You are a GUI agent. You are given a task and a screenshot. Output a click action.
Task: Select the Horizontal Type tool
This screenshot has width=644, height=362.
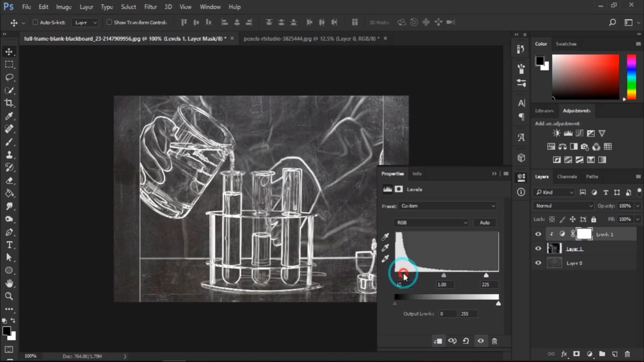pos(10,245)
